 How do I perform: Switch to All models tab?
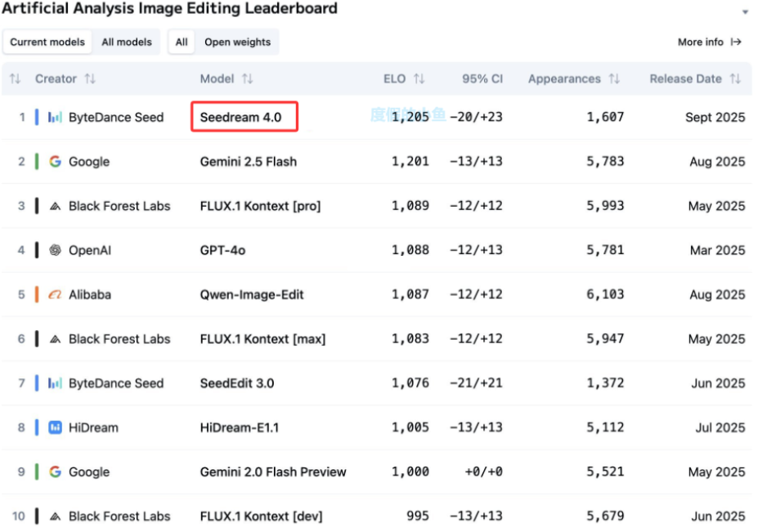[127, 42]
